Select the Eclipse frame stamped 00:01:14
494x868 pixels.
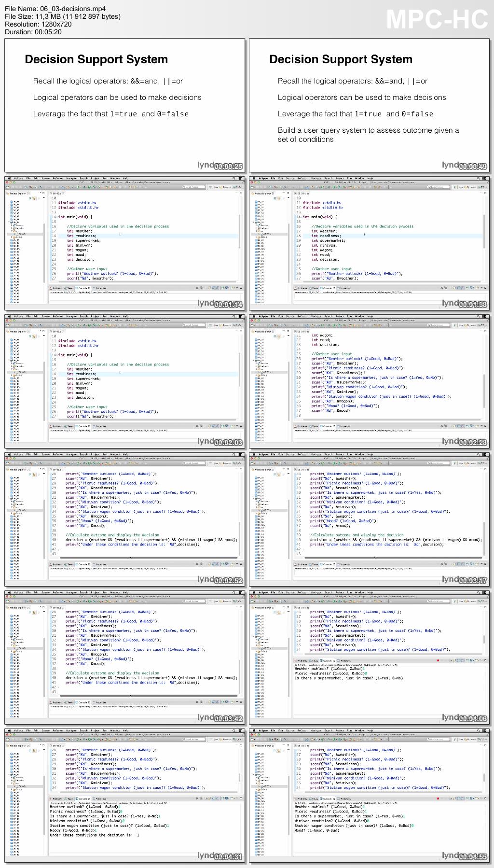pos(124,243)
